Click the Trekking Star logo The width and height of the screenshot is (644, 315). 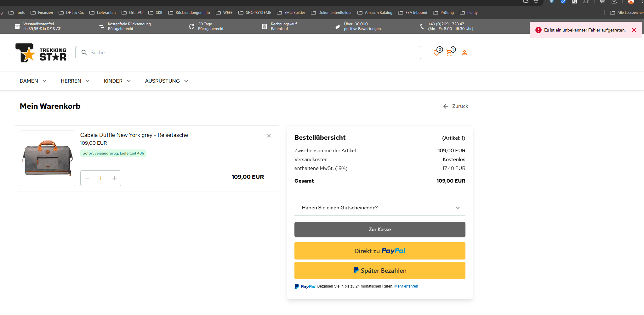41,53
